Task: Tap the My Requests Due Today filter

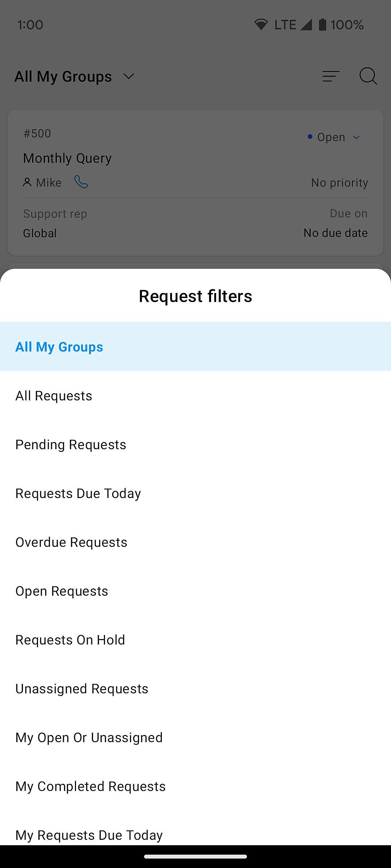Action: click(89, 835)
